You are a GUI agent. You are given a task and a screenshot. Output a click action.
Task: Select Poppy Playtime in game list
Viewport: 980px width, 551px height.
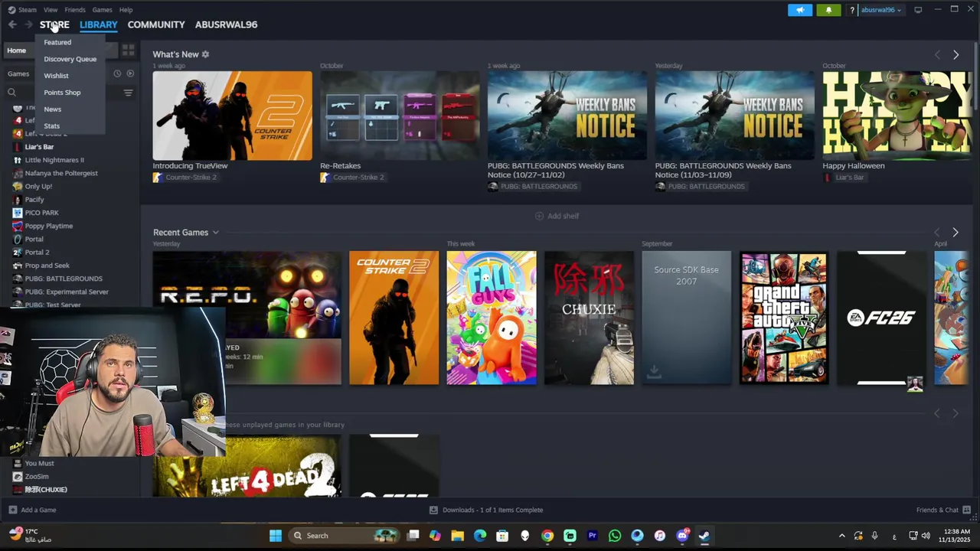point(49,226)
